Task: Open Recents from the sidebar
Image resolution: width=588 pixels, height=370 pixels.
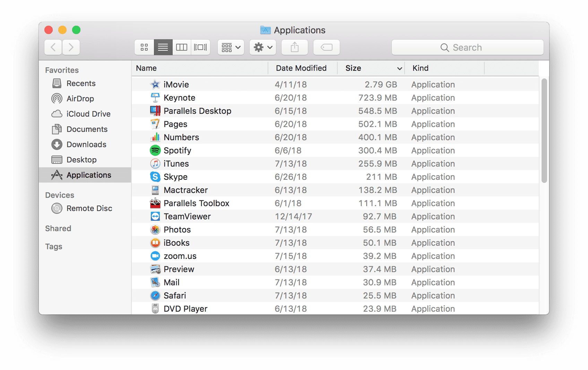Action: point(81,83)
